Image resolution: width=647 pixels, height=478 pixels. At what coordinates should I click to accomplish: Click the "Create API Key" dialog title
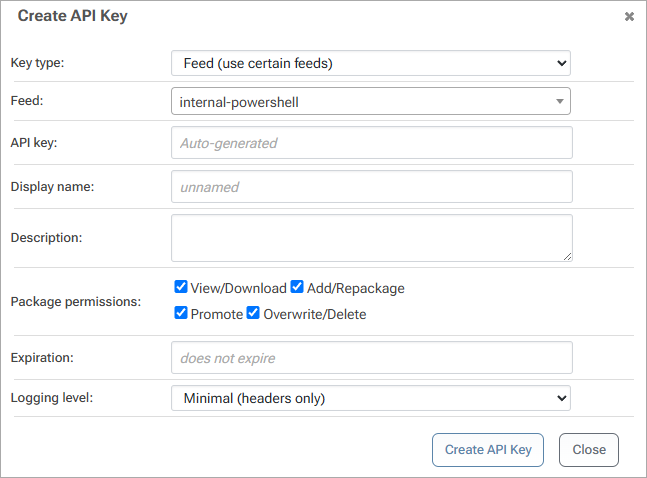click(73, 16)
